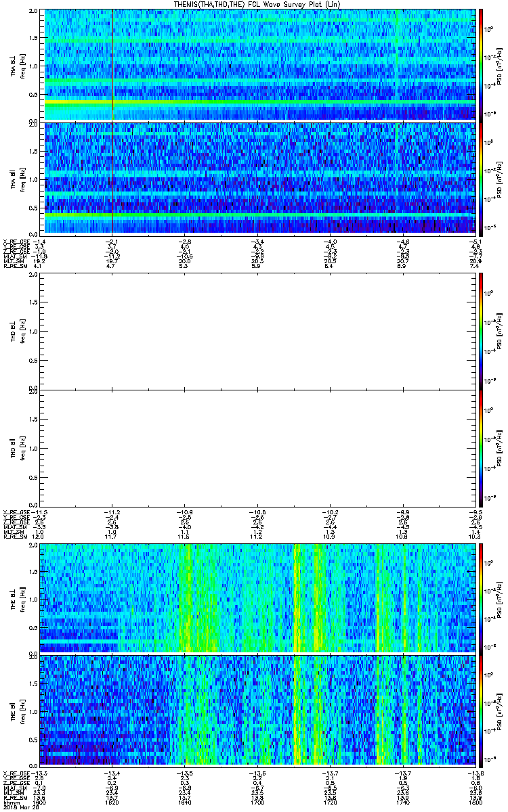Click the THD BL freq axis label
Screen dimensions: 508x812
click(x=21, y=331)
